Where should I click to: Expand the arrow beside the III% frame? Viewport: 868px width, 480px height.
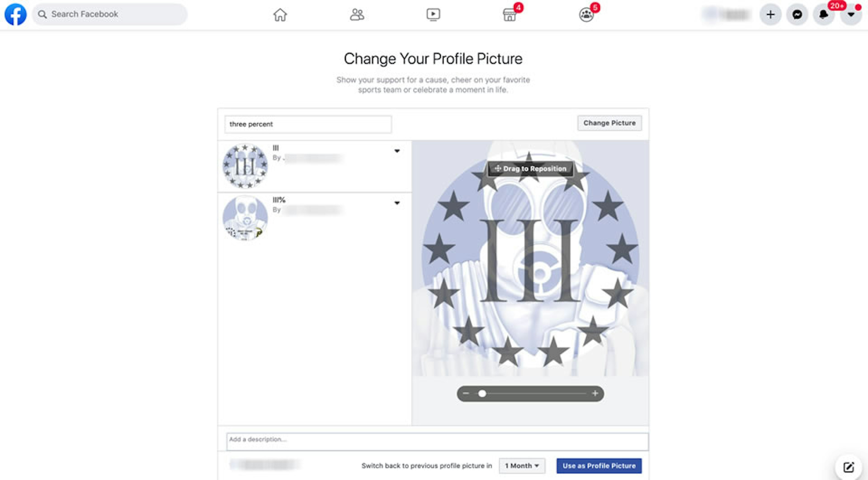click(397, 203)
